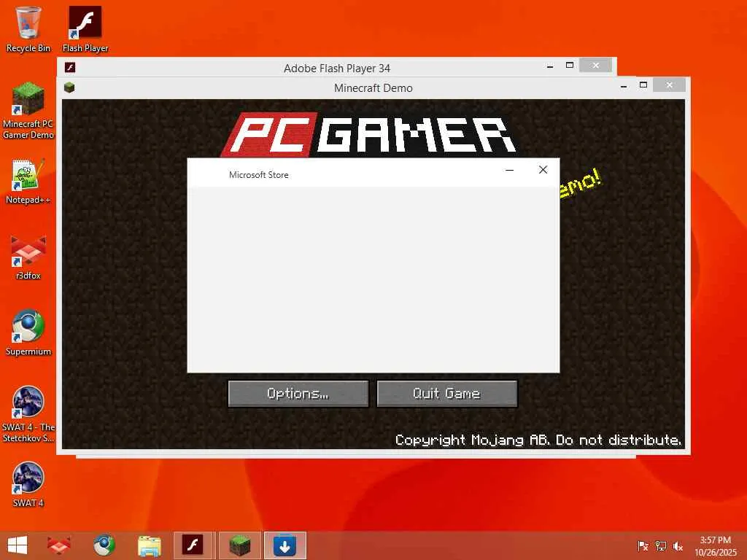Image resolution: width=747 pixels, height=560 pixels.
Task: Open the Recycle Bin desktop icon
Action: pos(28,29)
